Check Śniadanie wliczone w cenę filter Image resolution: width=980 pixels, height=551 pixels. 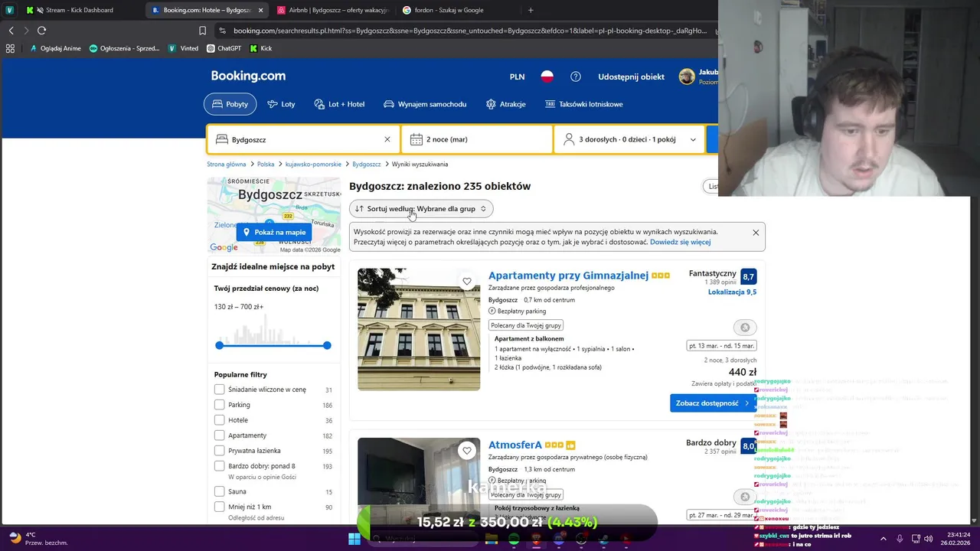220,390
